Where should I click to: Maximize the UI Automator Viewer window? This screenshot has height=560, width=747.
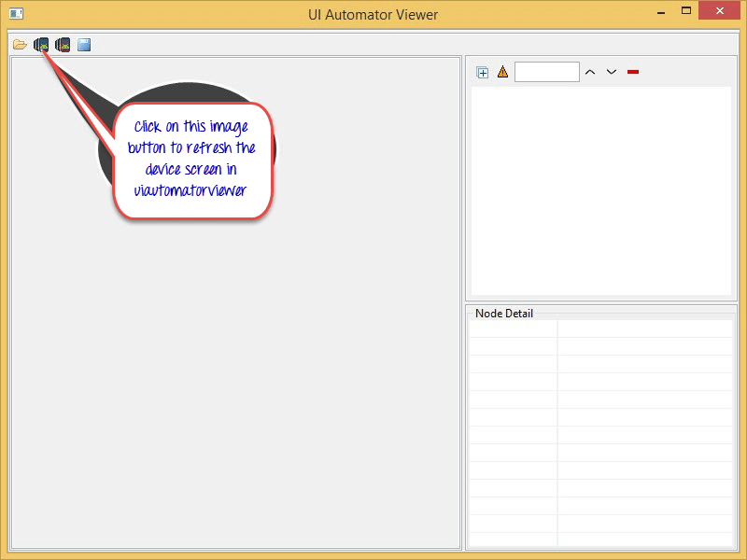(686, 11)
